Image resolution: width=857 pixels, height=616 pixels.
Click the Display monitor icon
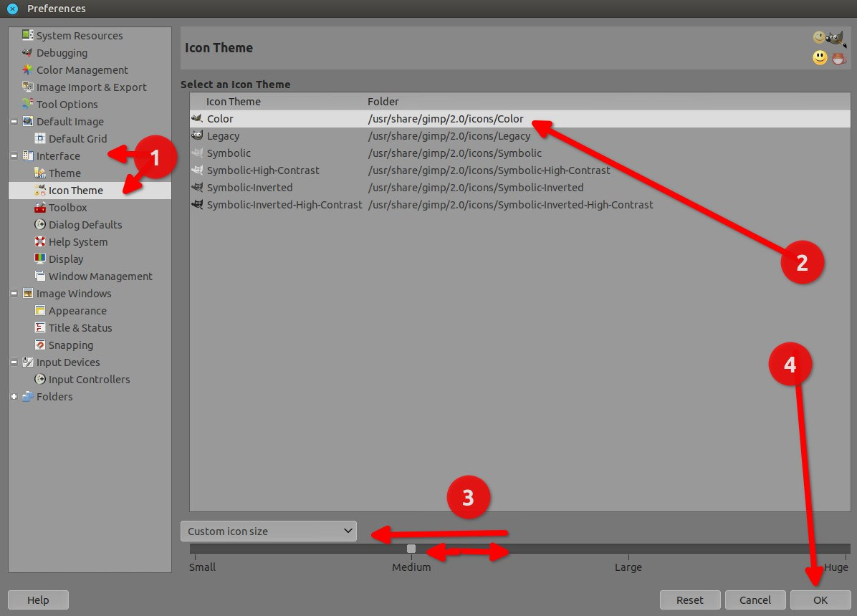tap(40, 259)
